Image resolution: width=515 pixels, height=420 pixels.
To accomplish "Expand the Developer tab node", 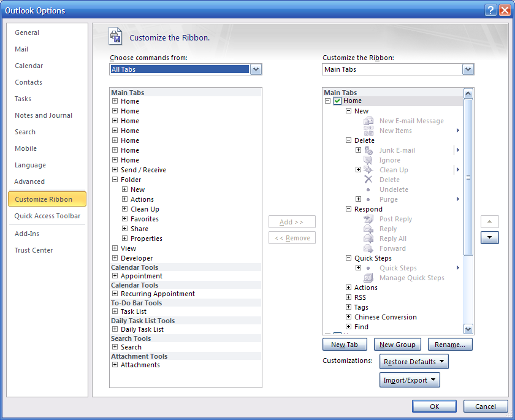I will pos(115,258).
